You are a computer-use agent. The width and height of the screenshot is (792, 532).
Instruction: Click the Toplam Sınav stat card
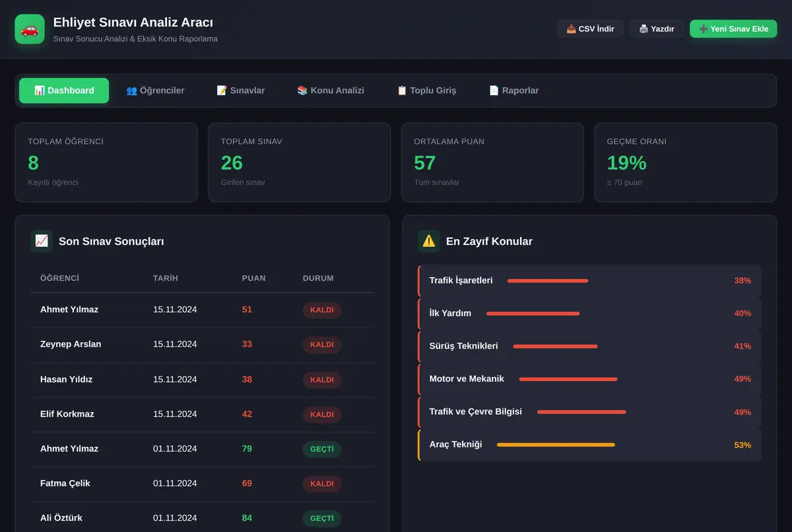(299, 162)
